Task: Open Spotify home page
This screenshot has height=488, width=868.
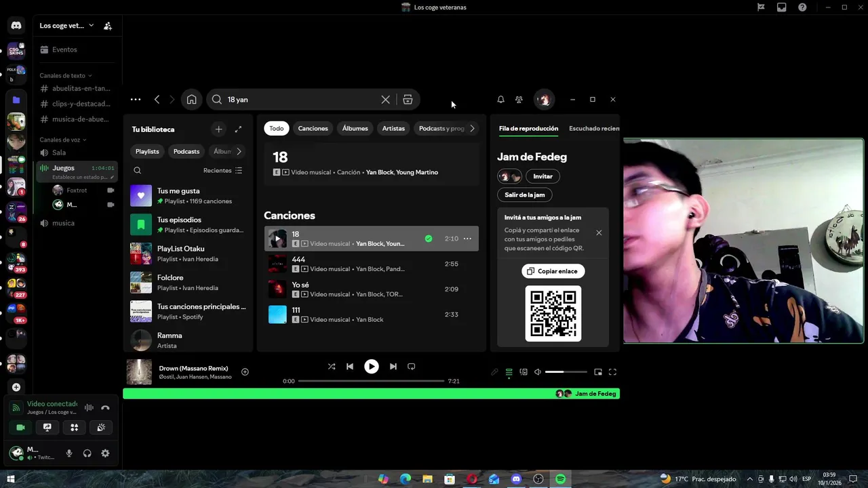Action: click(192, 100)
